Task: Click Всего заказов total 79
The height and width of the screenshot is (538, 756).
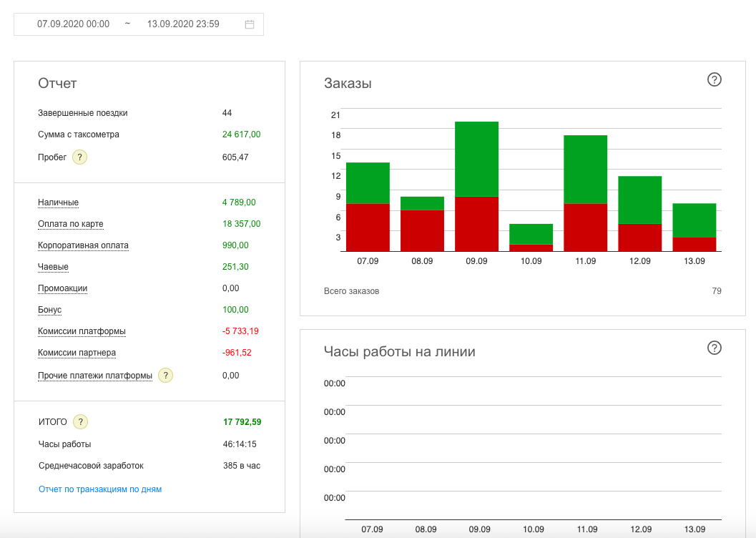Action: click(x=717, y=291)
